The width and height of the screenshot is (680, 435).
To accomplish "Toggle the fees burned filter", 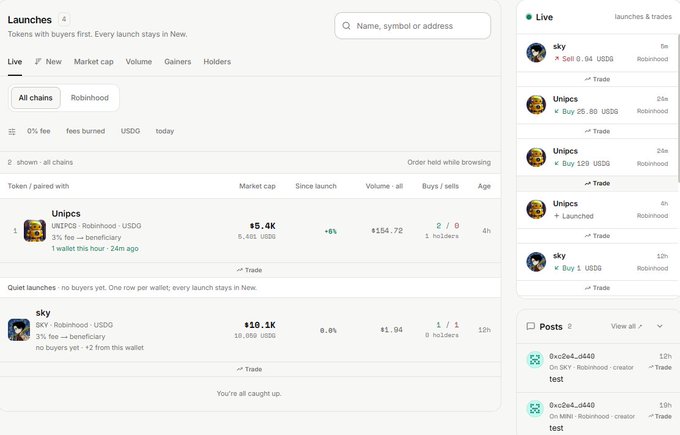I will click(x=85, y=131).
